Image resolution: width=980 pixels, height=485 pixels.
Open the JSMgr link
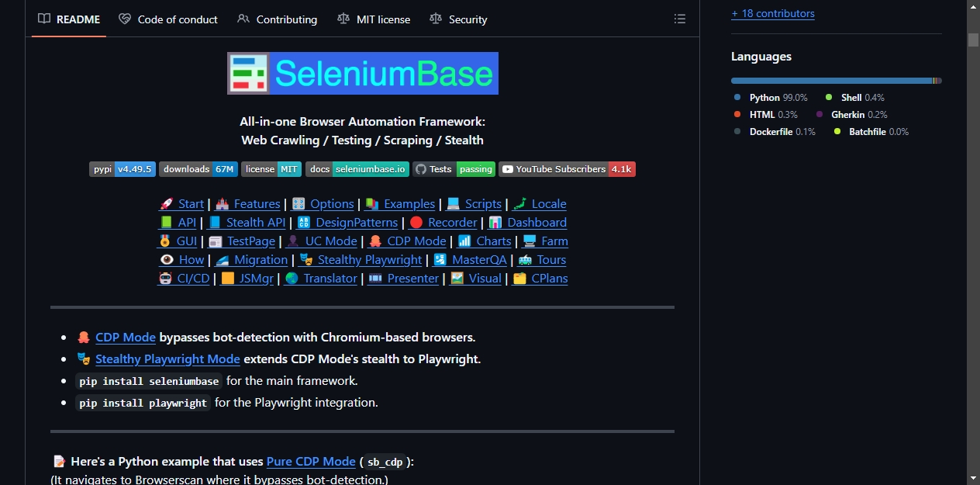coord(247,279)
